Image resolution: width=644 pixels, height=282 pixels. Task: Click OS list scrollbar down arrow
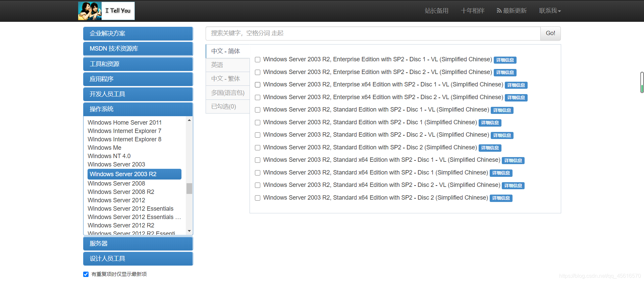click(x=189, y=231)
